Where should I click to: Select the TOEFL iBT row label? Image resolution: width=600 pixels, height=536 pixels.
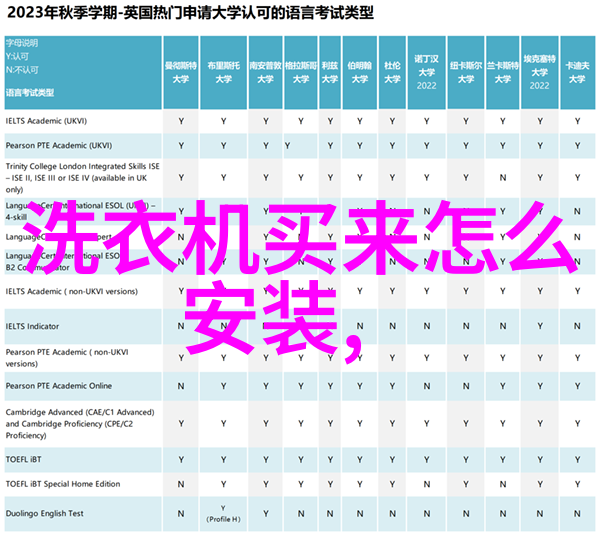pyautogui.click(x=23, y=459)
